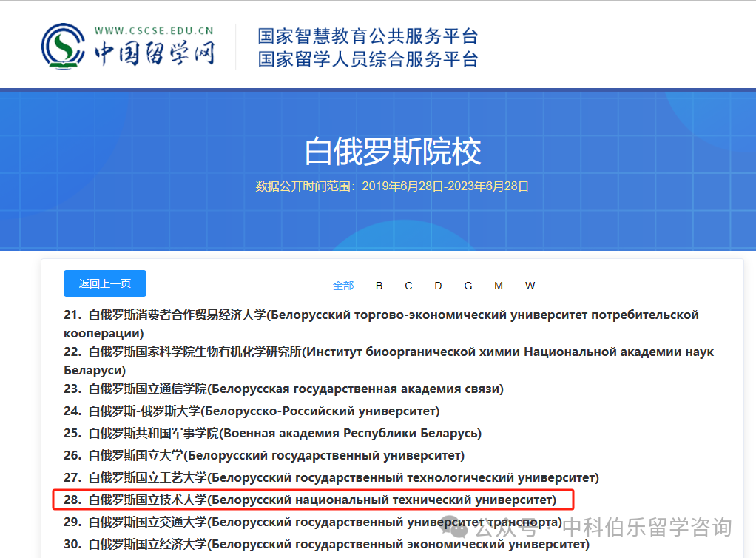Select the D letter filter
Screen dimensions: 756x558
coord(438,286)
